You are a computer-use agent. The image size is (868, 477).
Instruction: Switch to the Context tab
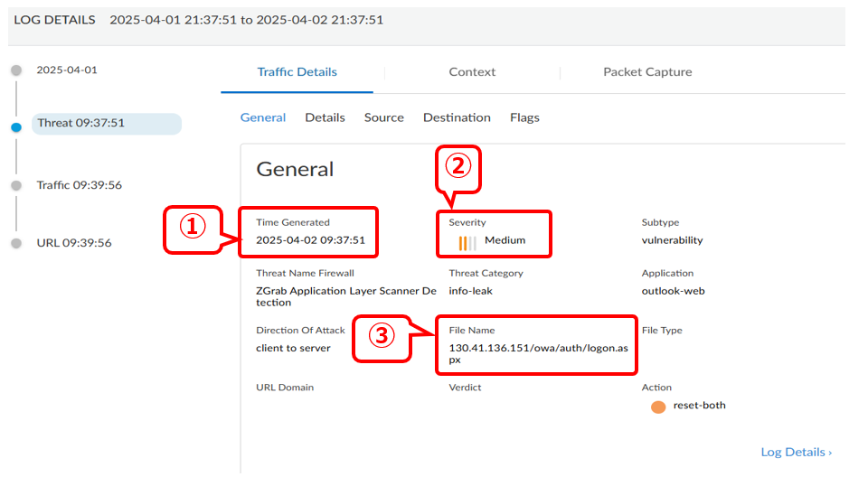click(472, 72)
